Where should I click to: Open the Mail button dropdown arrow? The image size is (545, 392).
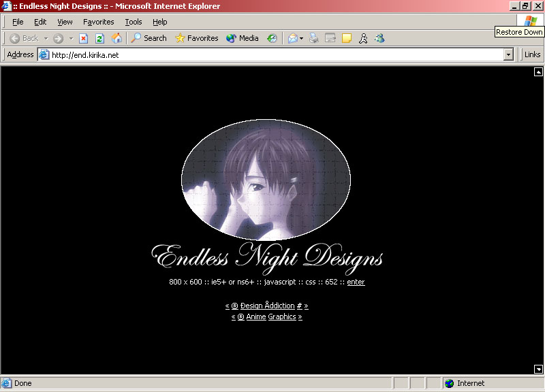tap(301, 39)
